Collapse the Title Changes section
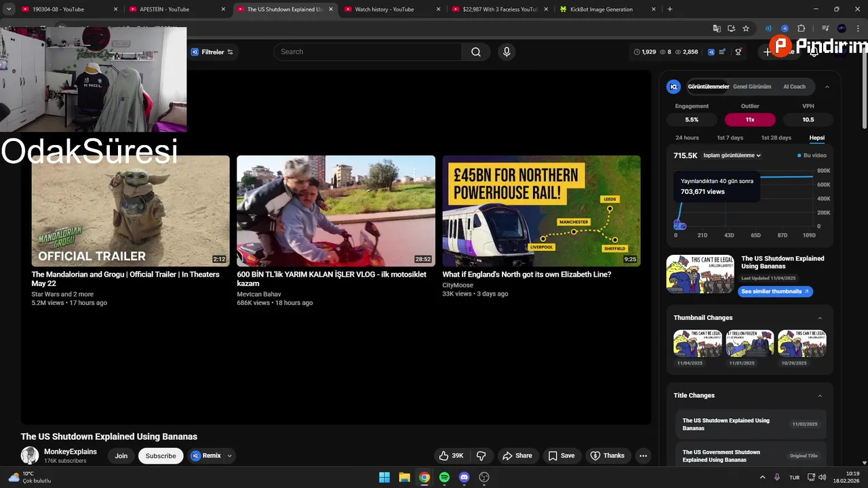 (x=820, y=396)
